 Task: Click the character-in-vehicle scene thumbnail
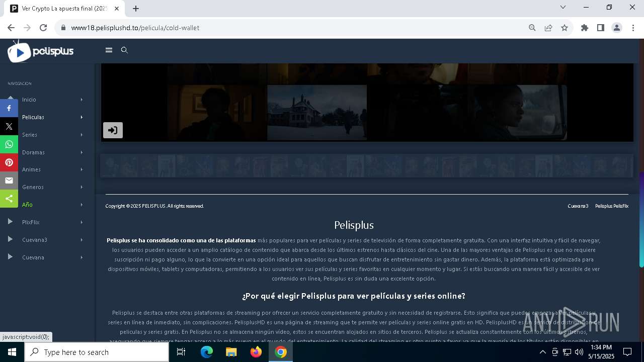(517, 113)
